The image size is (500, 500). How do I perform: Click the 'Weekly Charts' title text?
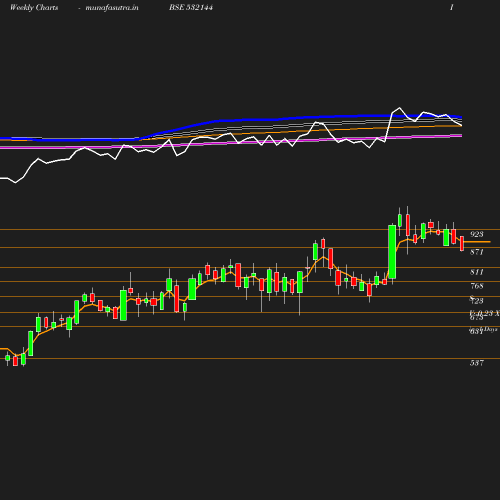(34, 8)
